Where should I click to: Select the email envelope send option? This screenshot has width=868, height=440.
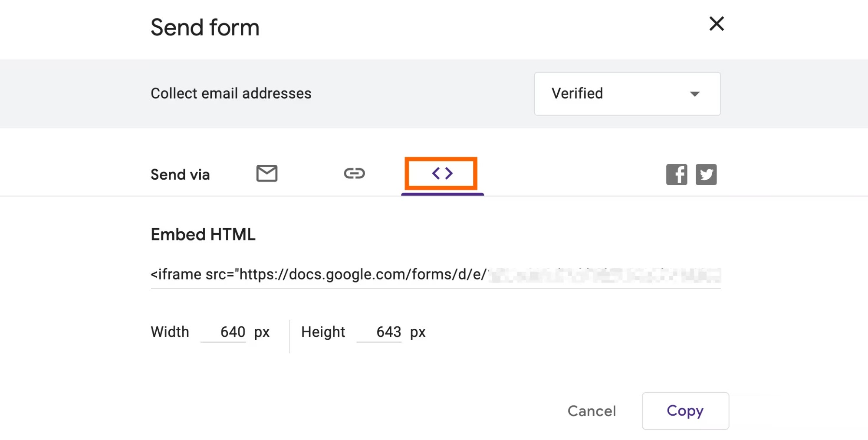[x=266, y=174]
